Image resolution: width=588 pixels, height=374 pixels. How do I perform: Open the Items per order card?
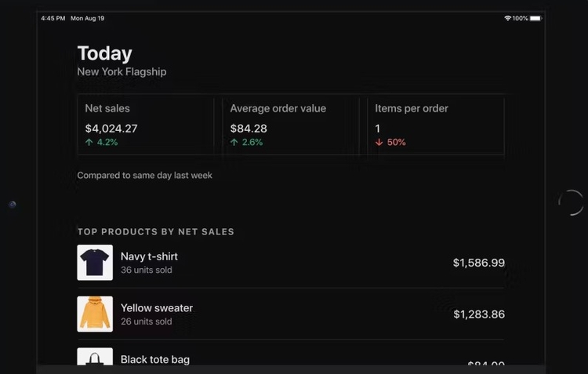435,125
